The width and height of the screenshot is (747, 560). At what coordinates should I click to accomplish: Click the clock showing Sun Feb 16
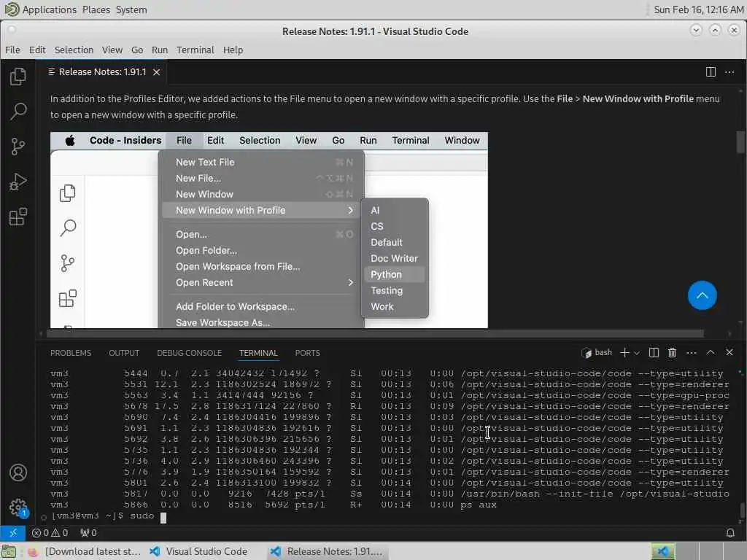click(x=698, y=9)
